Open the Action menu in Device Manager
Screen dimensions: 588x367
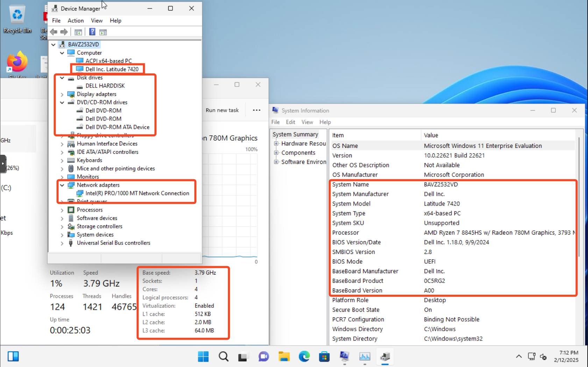click(75, 21)
